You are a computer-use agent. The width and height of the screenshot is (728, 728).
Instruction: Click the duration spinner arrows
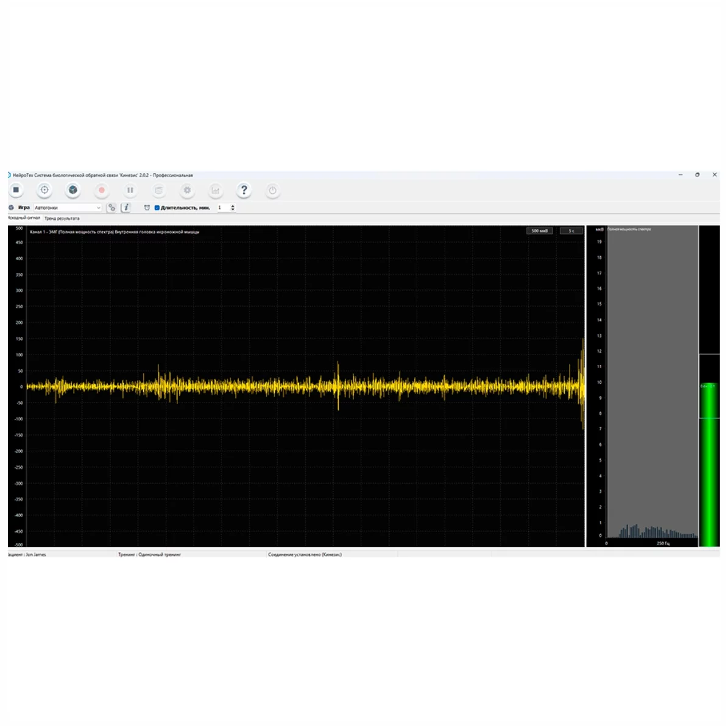(233, 208)
